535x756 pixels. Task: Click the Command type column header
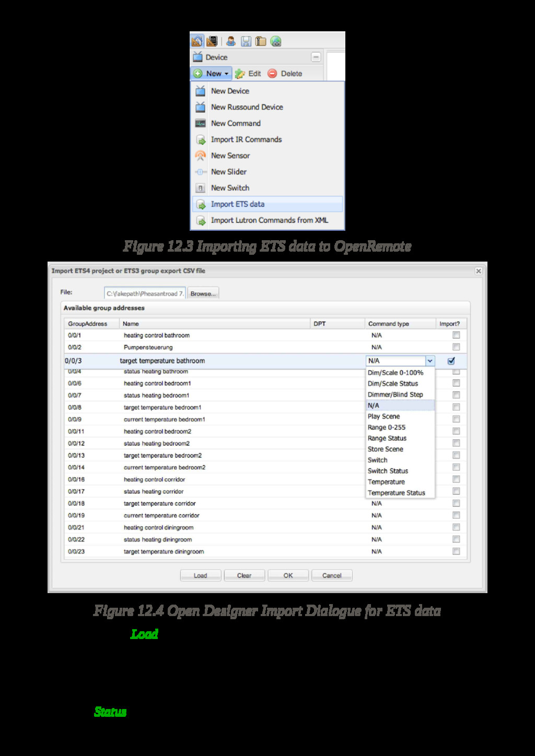point(400,324)
